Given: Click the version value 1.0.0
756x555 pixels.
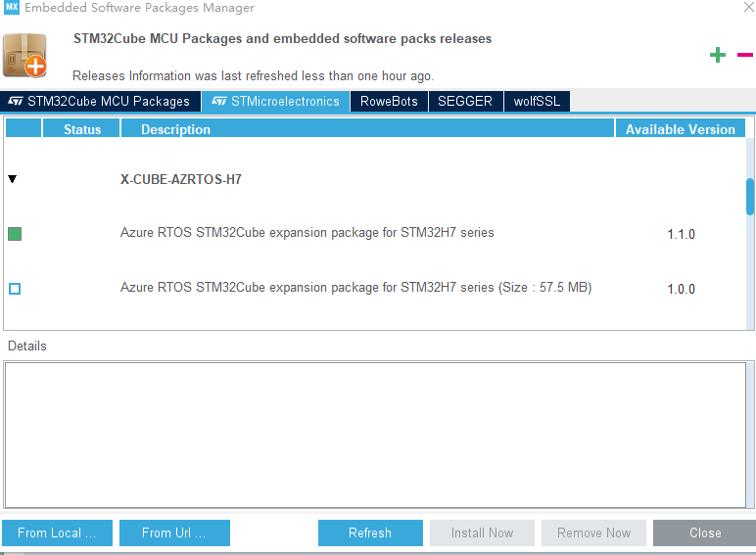Looking at the screenshot, I should [x=681, y=289].
